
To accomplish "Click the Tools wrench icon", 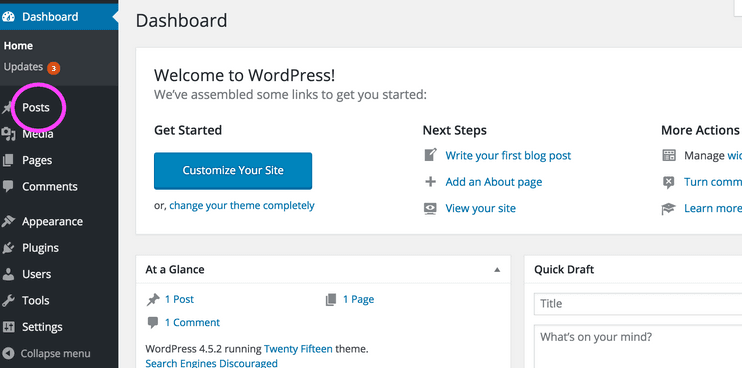I will (x=8, y=300).
